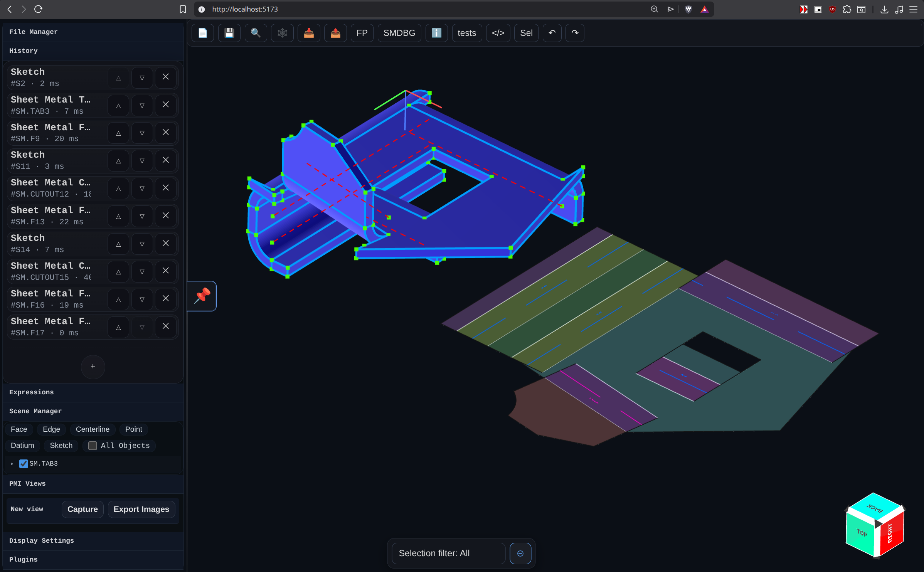Toggle the Centerline selection filter
This screenshot has width=924, height=572.
tap(93, 429)
